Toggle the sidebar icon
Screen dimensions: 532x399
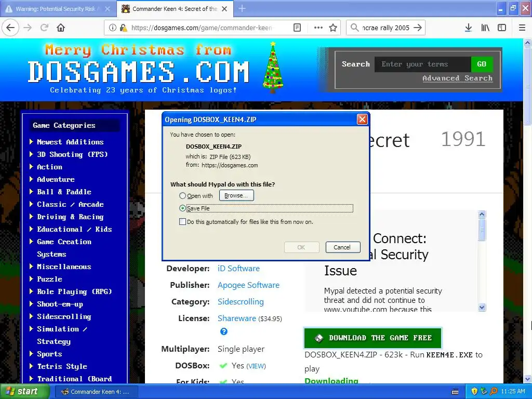501,28
